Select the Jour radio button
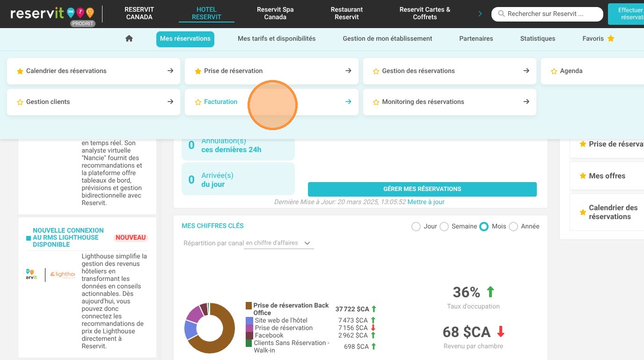The image size is (644, 360). click(x=416, y=227)
